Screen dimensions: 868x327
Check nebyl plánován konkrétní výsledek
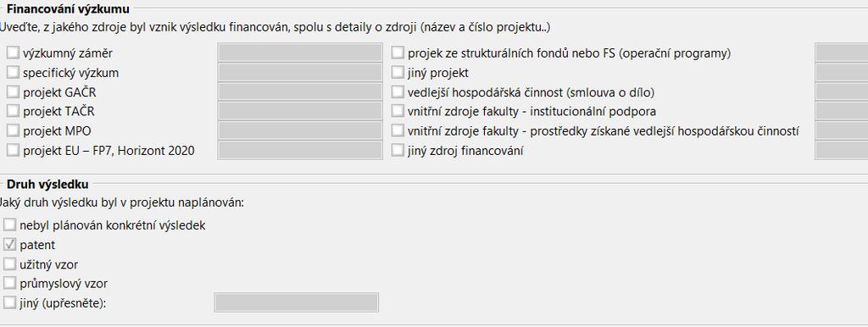[x=9, y=225]
